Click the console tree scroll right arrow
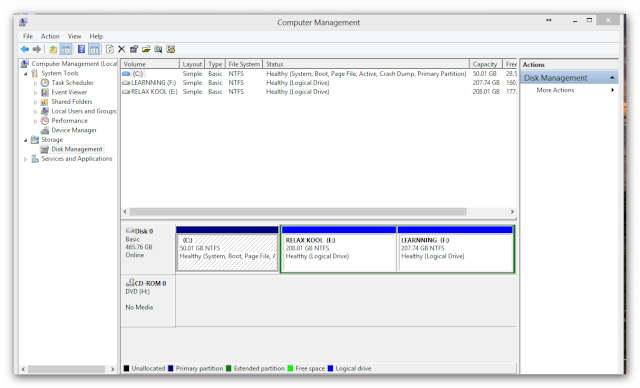 [113, 369]
